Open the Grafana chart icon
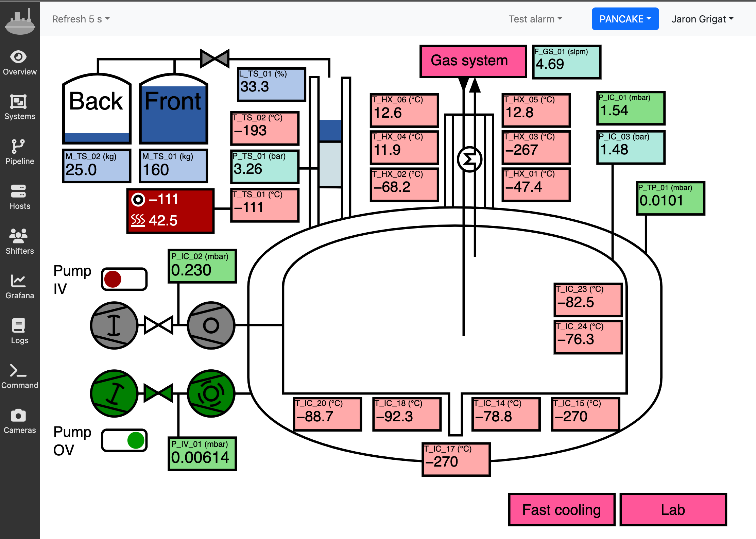Viewport: 756px width, 539px height. pyautogui.click(x=19, y=281)
